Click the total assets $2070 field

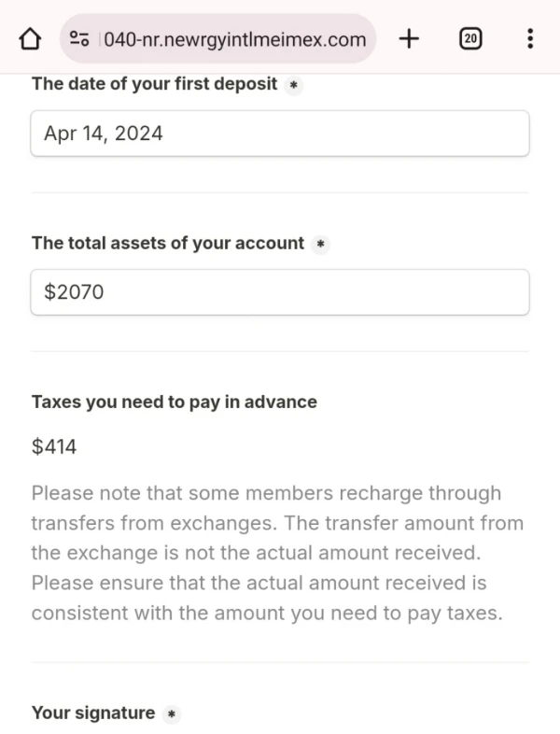[x=280, y=292]
